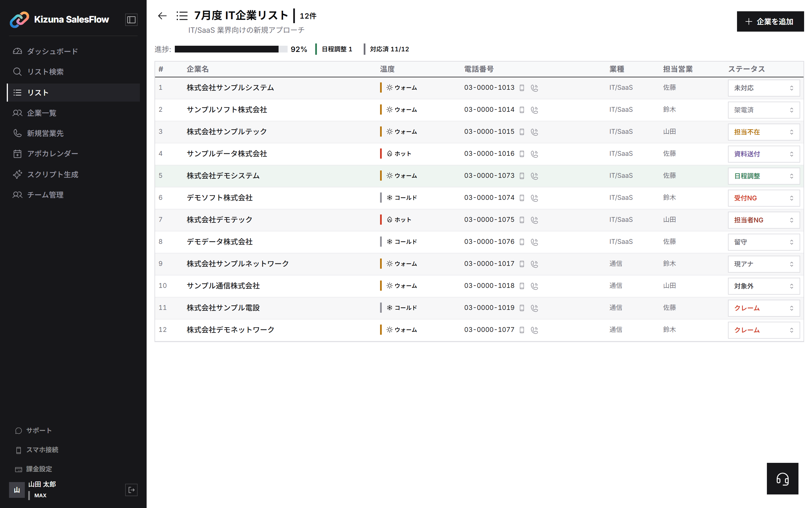Image resolution: width=812 pixels, height=508 pixels.
Task: Open 課金設定 in the sidebar
Action: (x=34, y=469)
